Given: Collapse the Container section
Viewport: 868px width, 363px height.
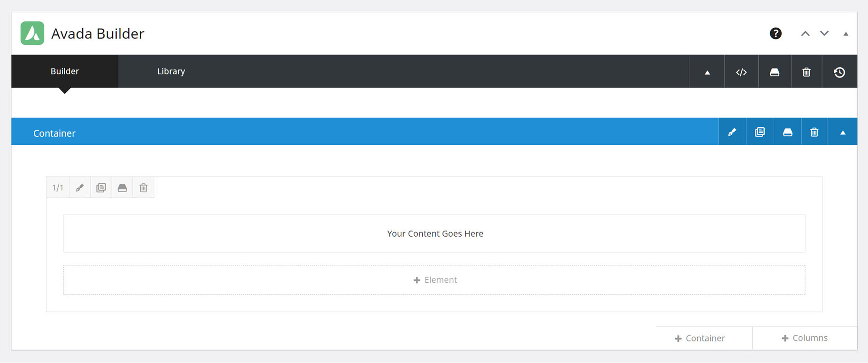Looking at the screenshot, I should 843,132.
